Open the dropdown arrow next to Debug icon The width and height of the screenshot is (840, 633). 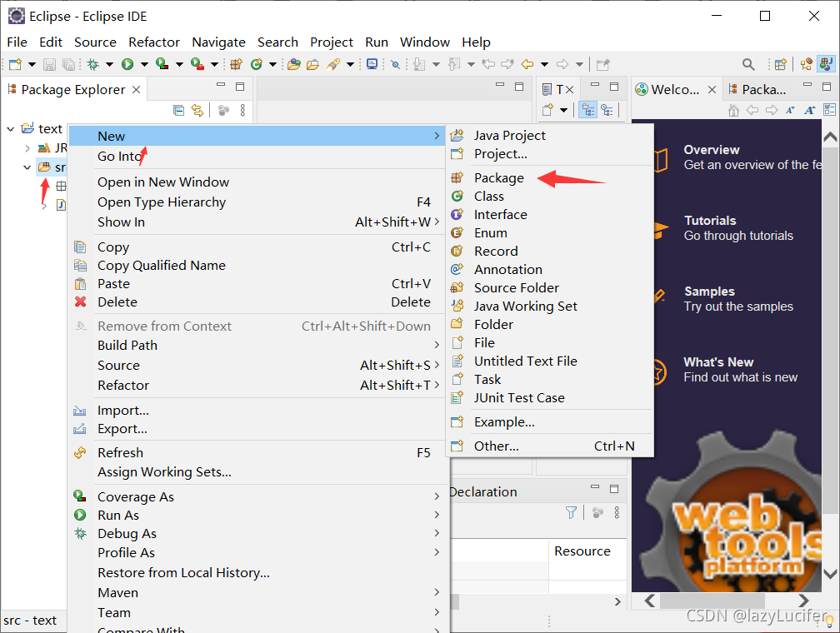109,65
